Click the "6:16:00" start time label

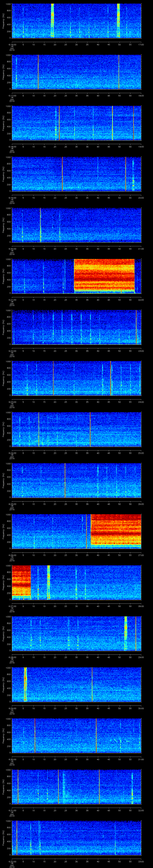pyautogui.click(x=12, y=44)
